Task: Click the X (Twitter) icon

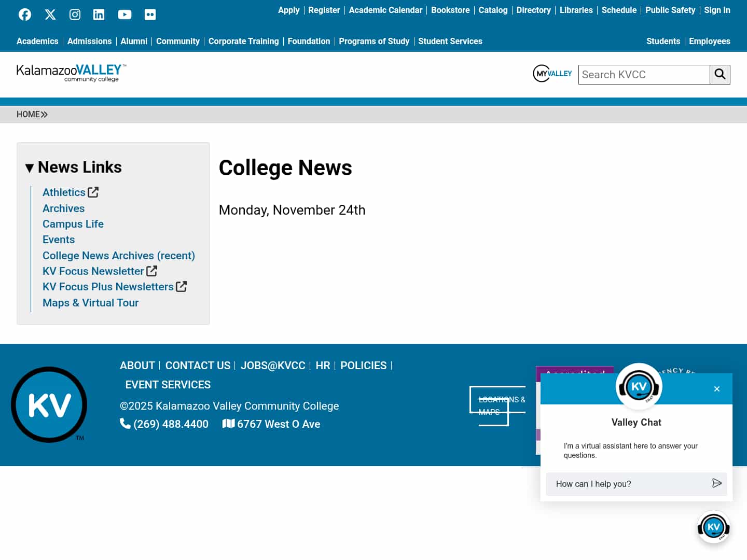Action: [x=50, y=14]
